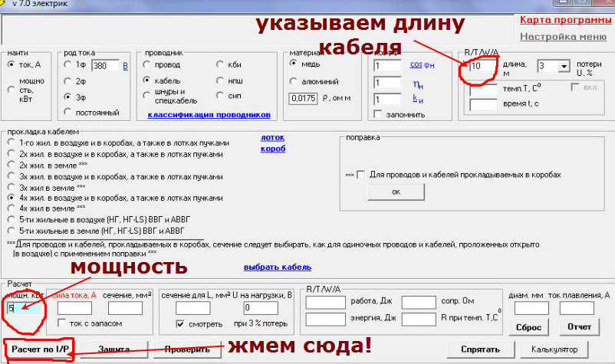This screenshot has height=364, width=615.
Task: Select '1-го жил. в воздухе и в коробах' laying option
Action: pyautogui.click(x=12, y=143)
